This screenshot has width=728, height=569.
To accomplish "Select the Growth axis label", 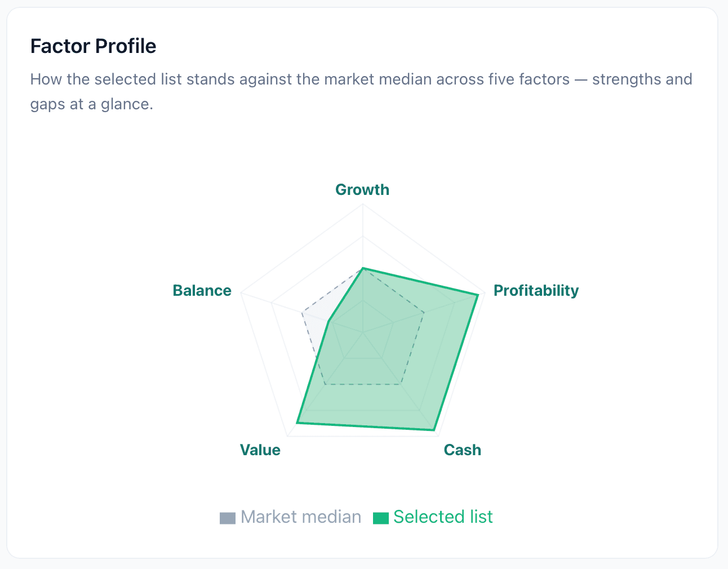I will pyautogui.click(x=362, y=190).
